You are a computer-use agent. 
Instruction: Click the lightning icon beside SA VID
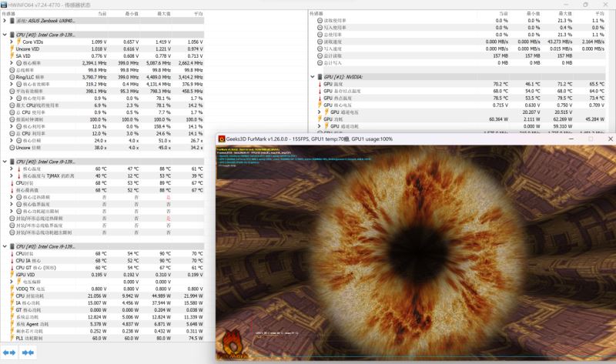click(12, 56)
